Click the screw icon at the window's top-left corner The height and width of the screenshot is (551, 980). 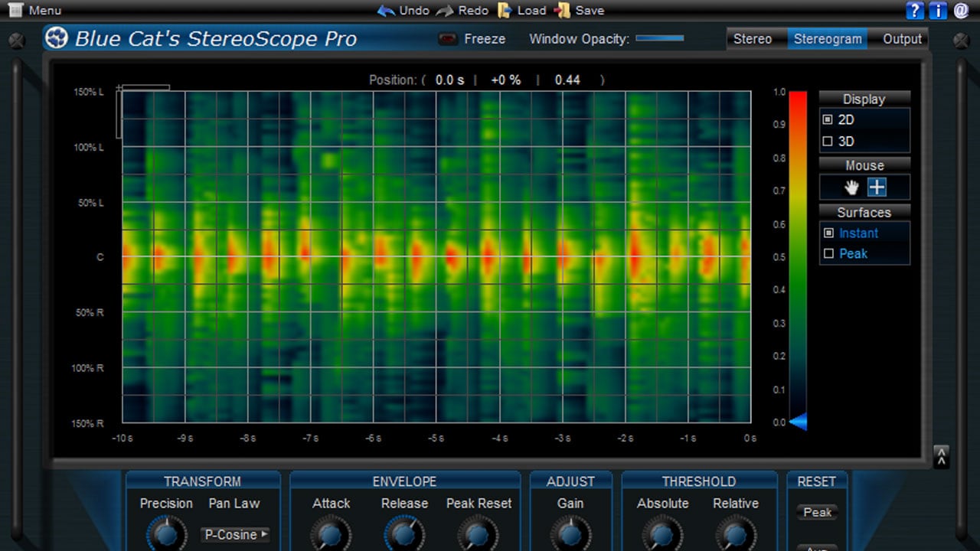point(16,40)
